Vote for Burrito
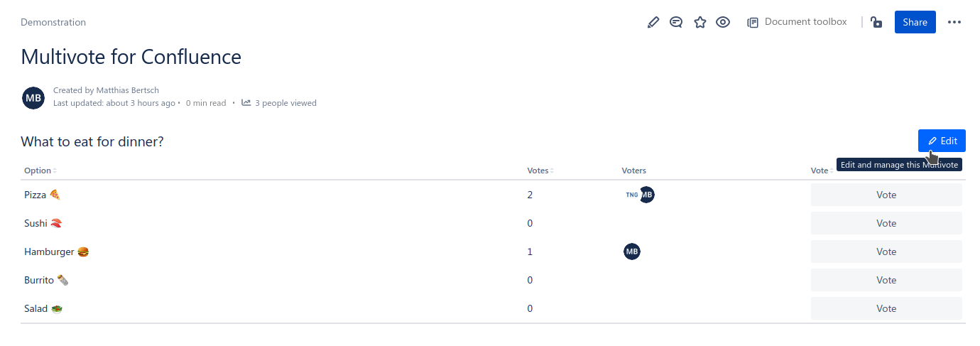The image size is (980, 346). (886, 280)
